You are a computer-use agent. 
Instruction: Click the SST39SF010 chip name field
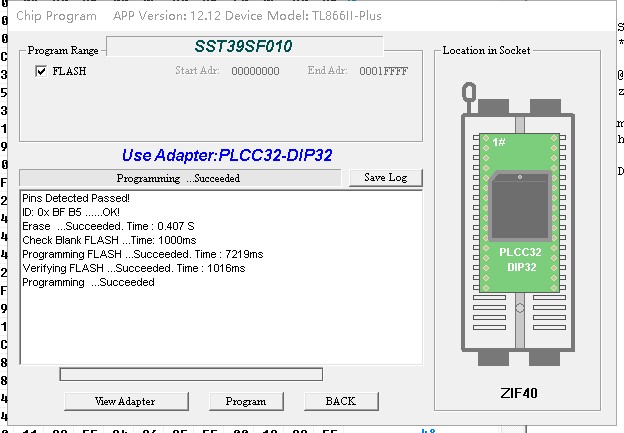tap(244, 46)
